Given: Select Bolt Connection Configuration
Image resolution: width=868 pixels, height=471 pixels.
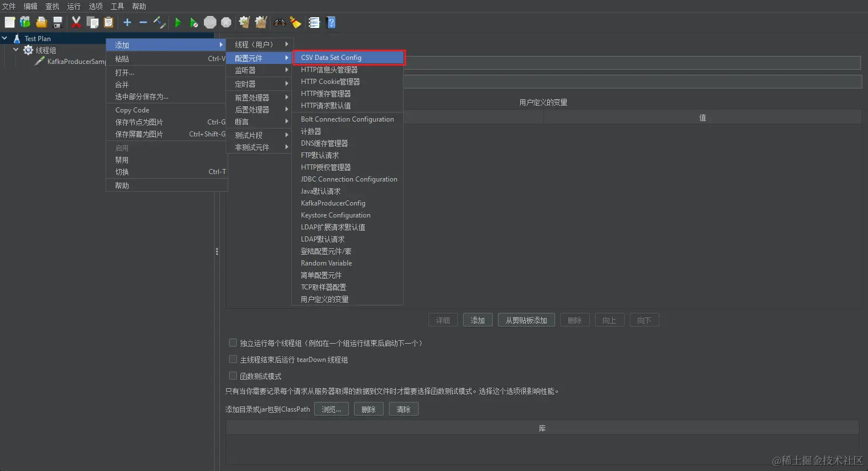Looking at the screenshot, I should (347, 119).
